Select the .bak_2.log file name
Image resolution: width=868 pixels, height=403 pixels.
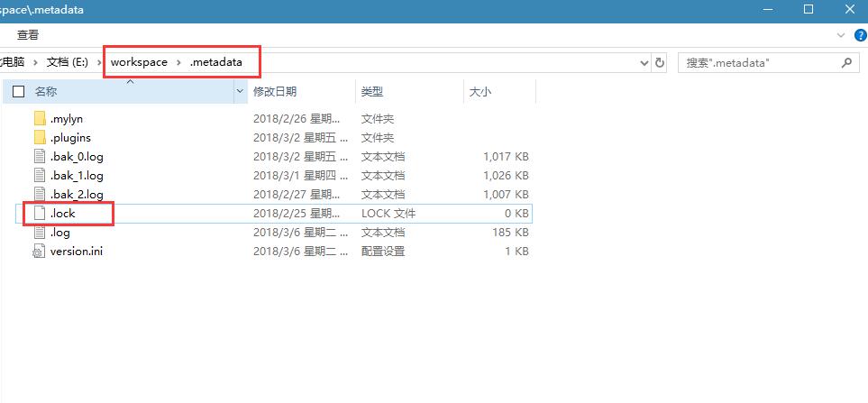click(x=77, y=195)
